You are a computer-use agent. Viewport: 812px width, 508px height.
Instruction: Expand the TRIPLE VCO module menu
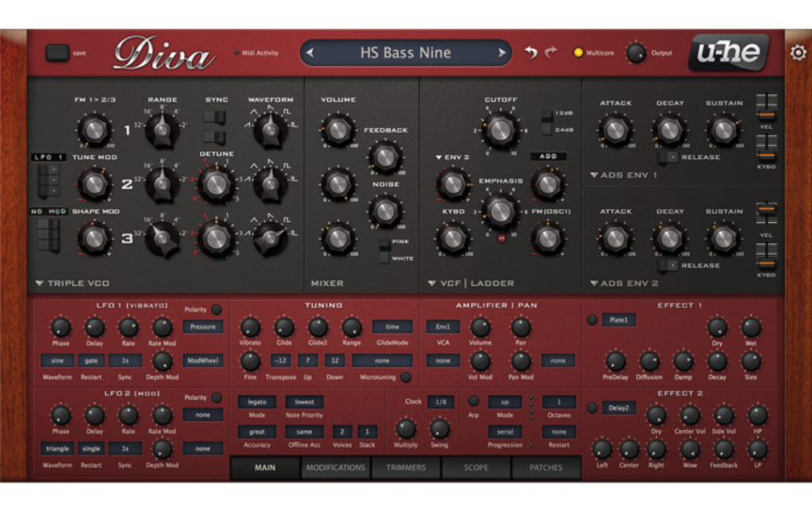coord(39,282)
